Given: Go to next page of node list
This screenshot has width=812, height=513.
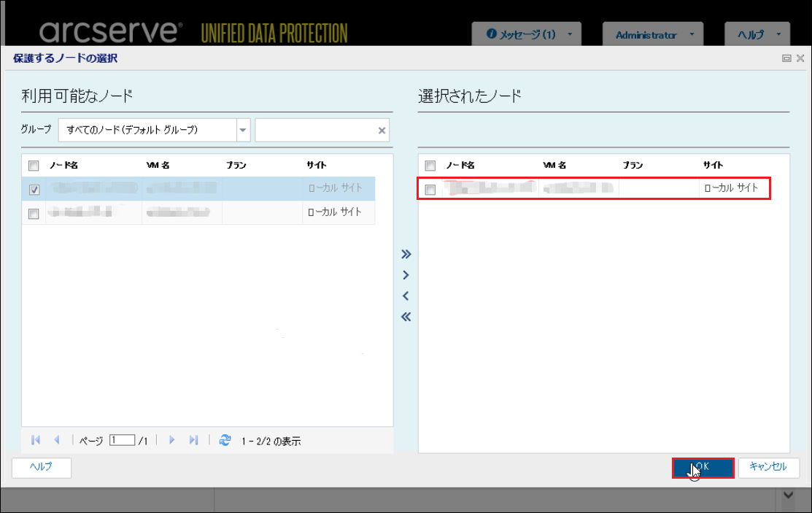Looking at the screenshot, I should pos(172,440).
